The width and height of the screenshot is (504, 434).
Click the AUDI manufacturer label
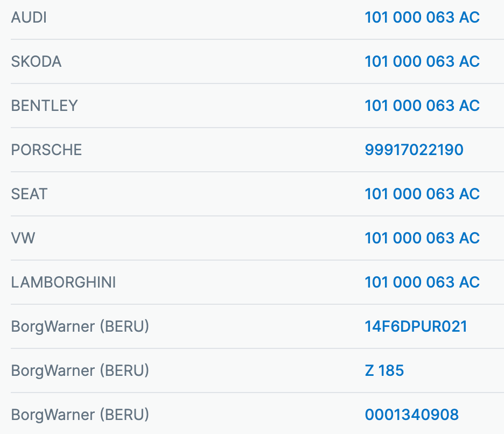tap(29, 18)
